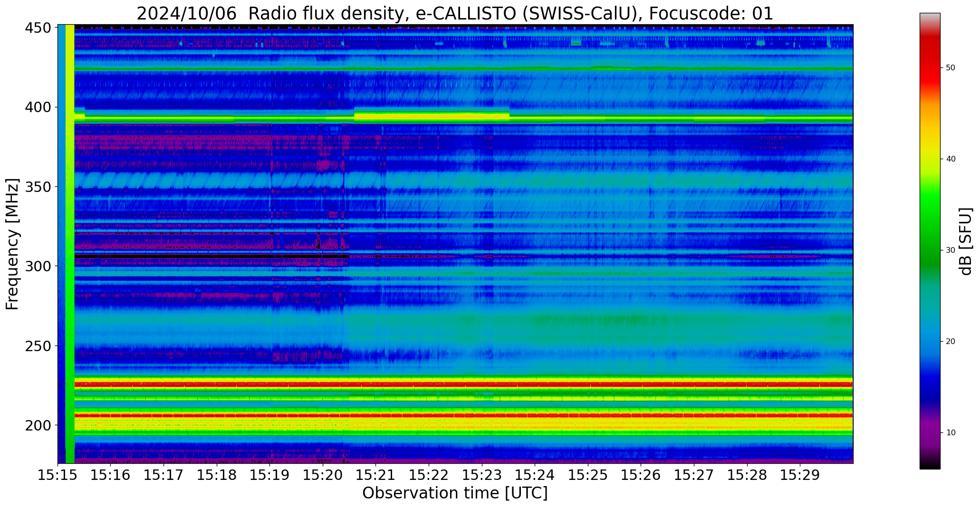Click the 15:22 time tick label
The image size is (980, 507).
pos(429,475)
